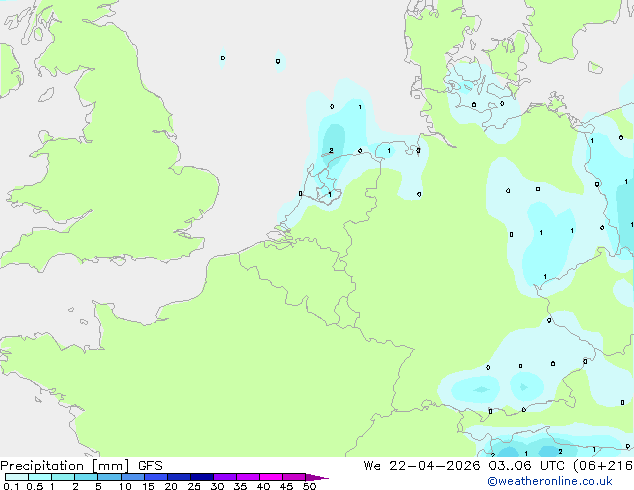Select the 5–10 mm legend color swatch
The width and height of the screenshot is (634, 490).
109,477
